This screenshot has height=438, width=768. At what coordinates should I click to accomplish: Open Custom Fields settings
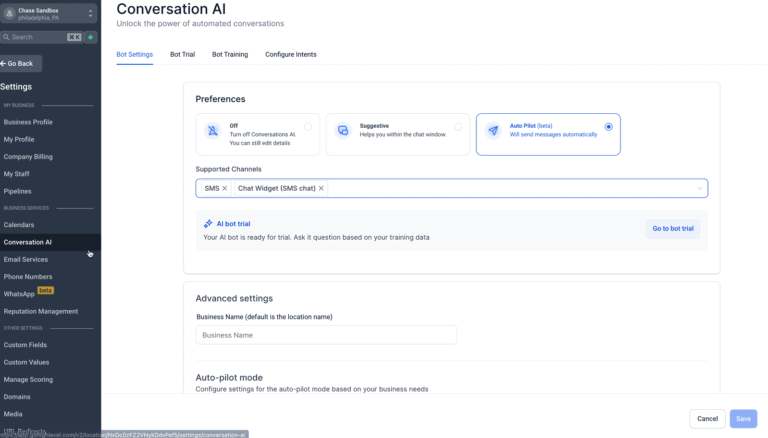(25, 345)
